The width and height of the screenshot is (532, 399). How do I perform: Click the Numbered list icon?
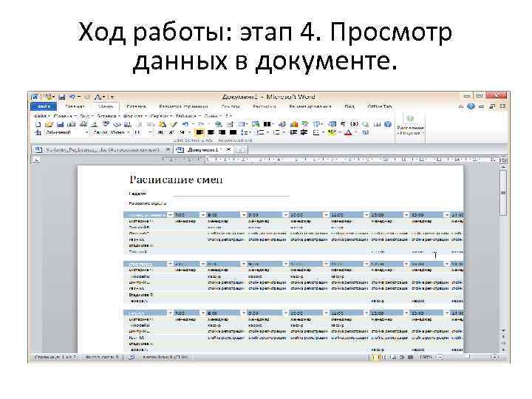coord(260,132)
